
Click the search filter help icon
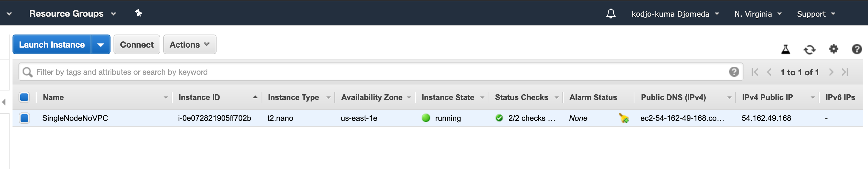[x=734, y=72]
